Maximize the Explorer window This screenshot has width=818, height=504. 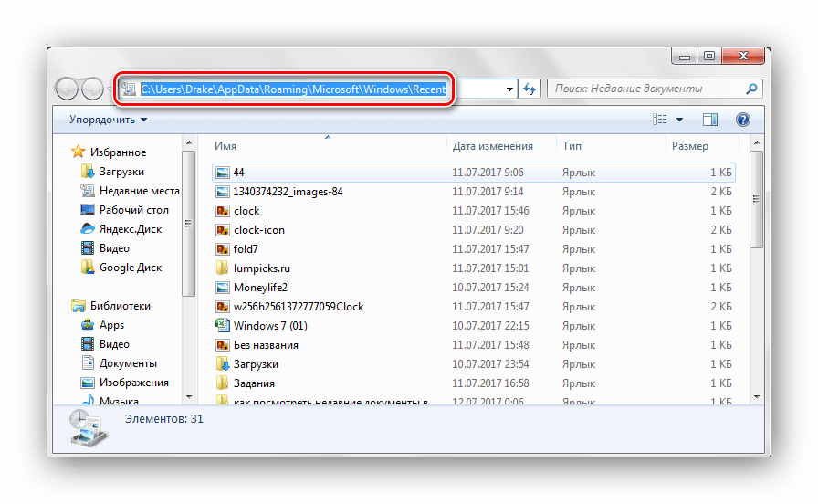tap(709, 56)
